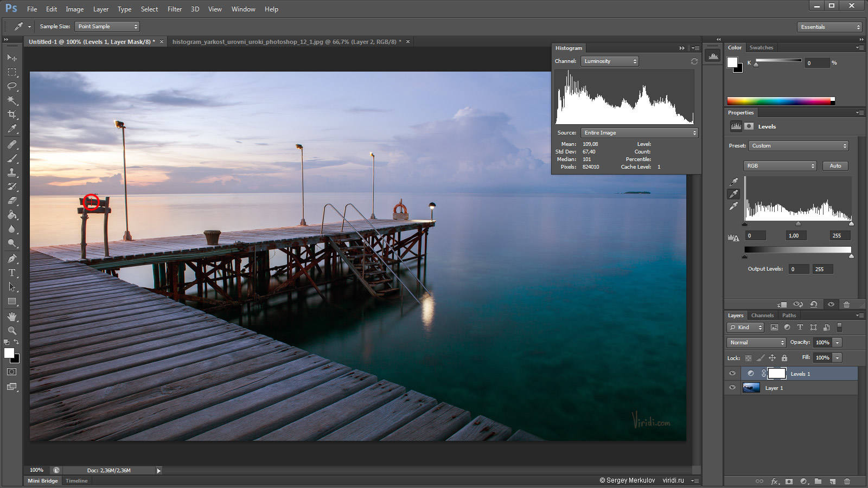Select the Move tool
The height and width of the screenshot is (488, 868).
12,57
